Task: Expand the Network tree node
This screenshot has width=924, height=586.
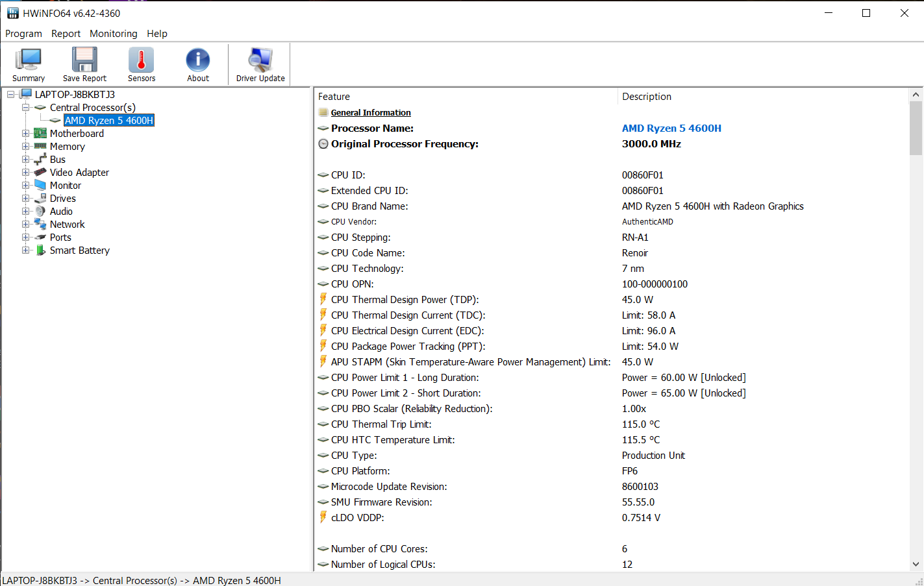Action: [25, 224]
